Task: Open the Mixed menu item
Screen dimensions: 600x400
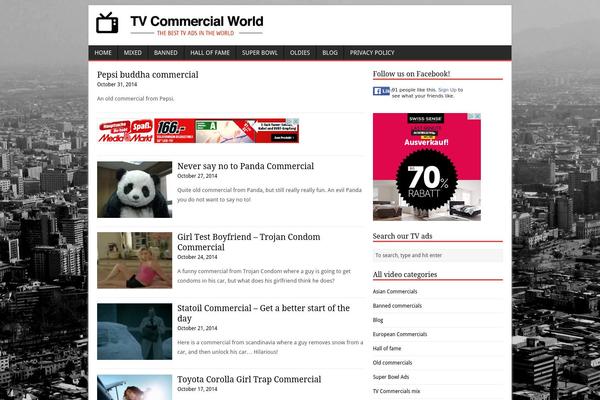Action: pyautogui.click(x=133, y=53)
